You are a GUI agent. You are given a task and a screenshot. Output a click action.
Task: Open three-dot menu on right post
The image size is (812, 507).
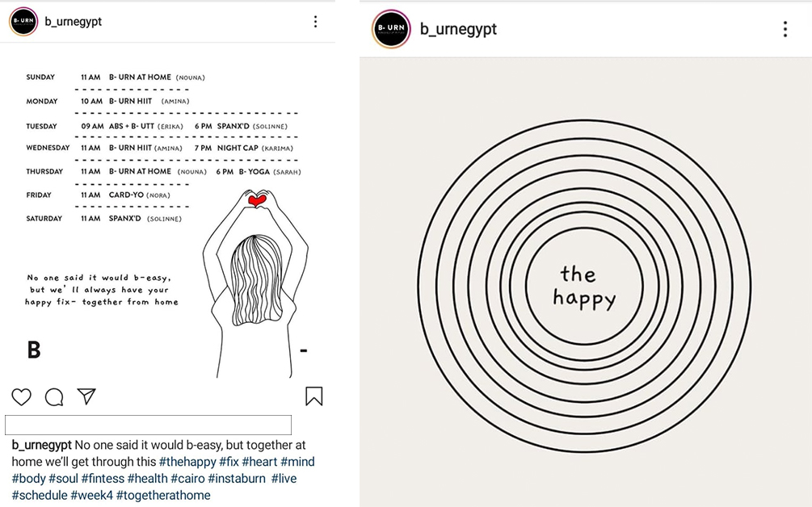[785, 29]
